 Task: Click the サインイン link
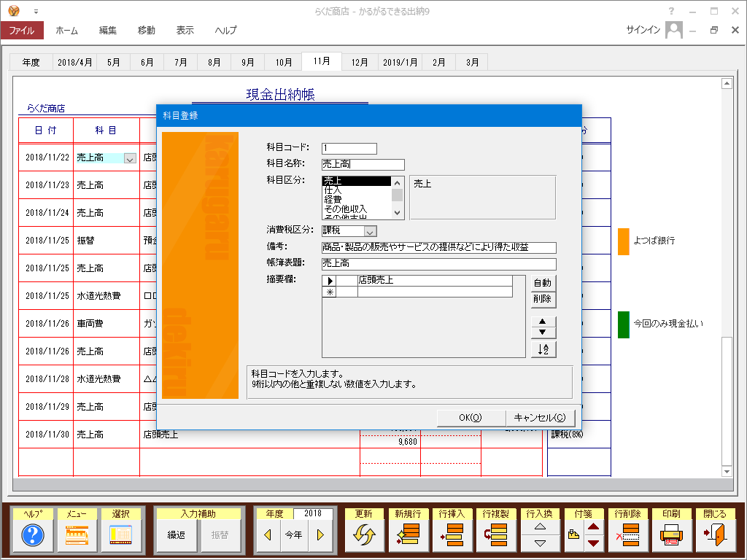click(x=643, y=30)
